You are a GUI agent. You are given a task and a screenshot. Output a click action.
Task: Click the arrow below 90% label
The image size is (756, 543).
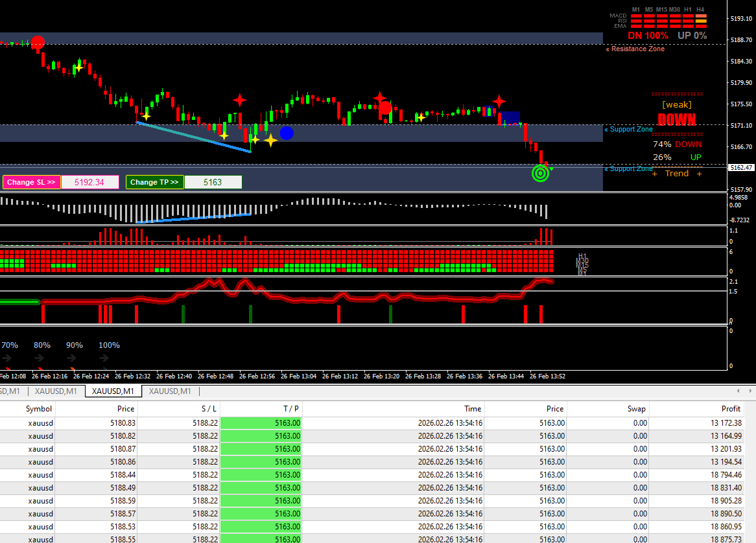click(72, 358)
